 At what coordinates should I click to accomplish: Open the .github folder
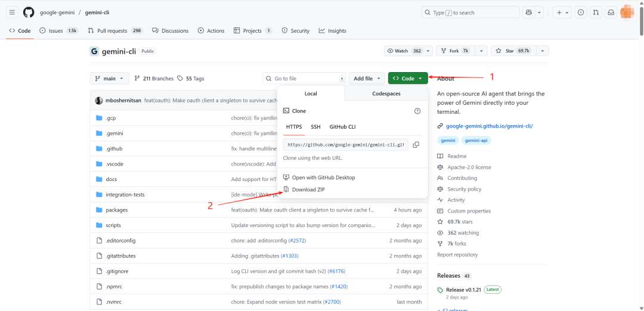tap(114, 148)
